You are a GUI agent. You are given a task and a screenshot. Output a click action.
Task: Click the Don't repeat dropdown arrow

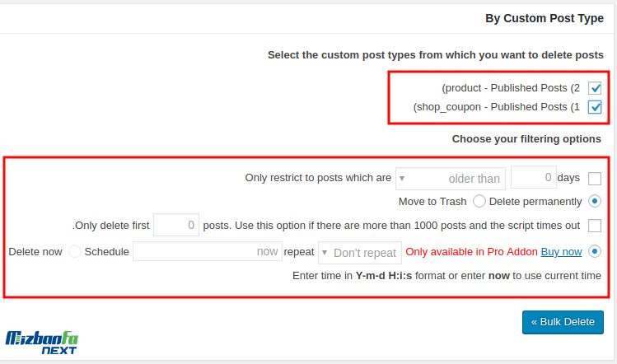pyautogui.click(x=325, y=253)
